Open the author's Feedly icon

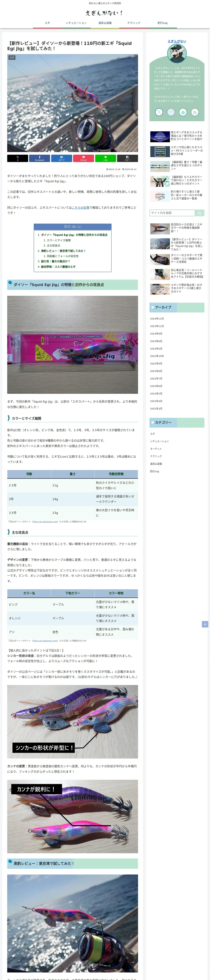tap(183, 112)
